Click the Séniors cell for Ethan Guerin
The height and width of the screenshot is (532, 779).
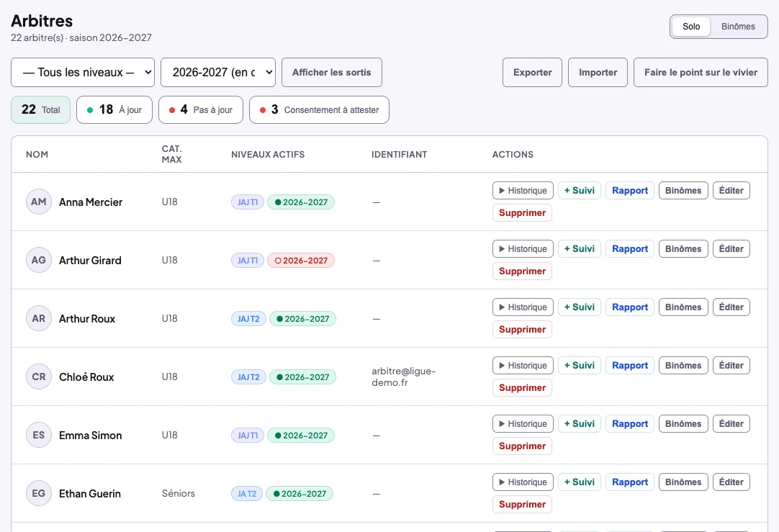(179, 493)
